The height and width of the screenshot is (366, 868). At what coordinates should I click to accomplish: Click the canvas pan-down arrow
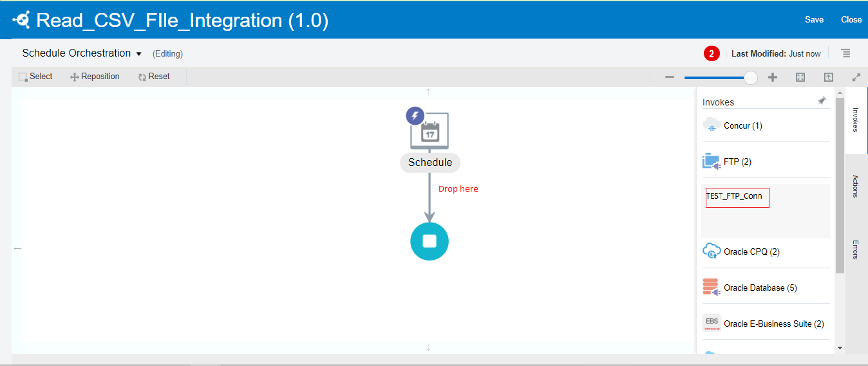[x=428, y=347]
